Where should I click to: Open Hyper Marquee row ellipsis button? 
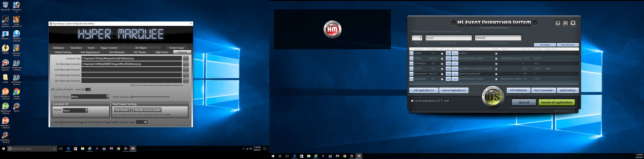pos(411,79)
